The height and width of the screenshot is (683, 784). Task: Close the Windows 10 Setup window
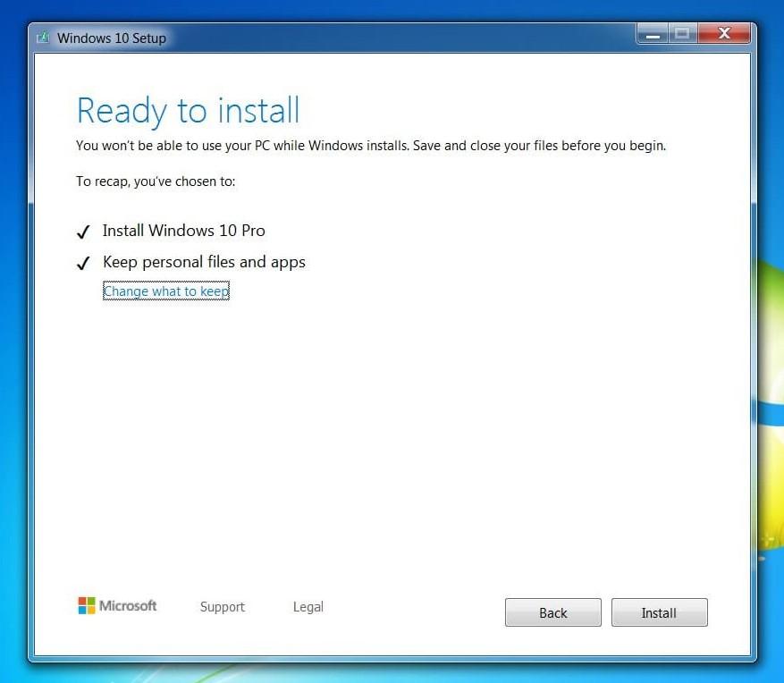tap(724, 34)
